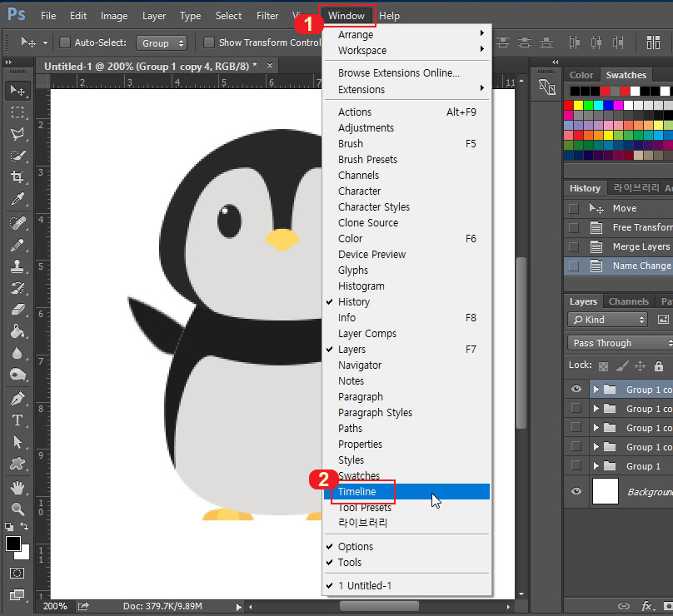Switch to the Channels panel tab
The image size is (673, 616).
[628, 301]
